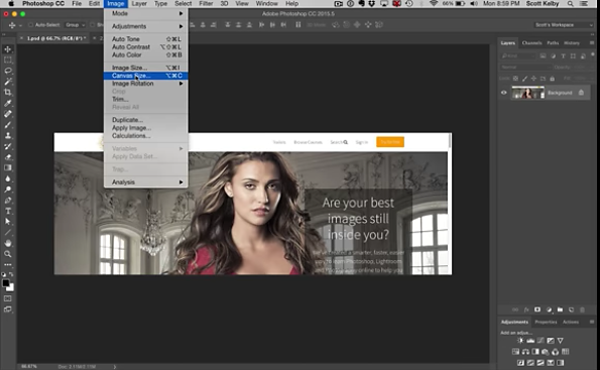Open the Normal blend mode dropdown
This screenshot has width=600, height=370.
coord(525,67)
